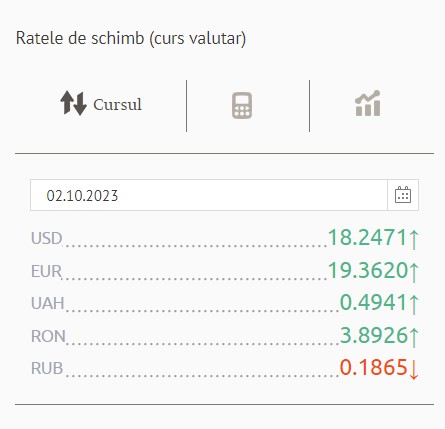The width and height of the screenshot is (445, 429).
Task: Open the currency calculator tab icon
Action: click(242, 105)
